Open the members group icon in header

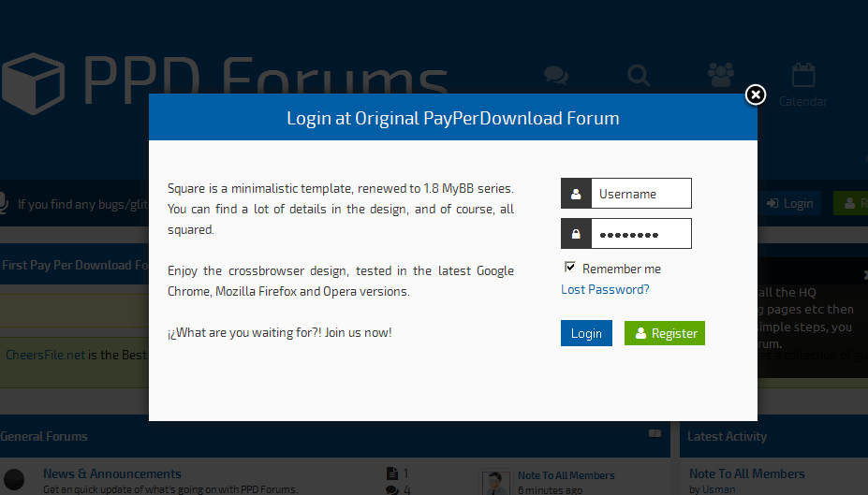(x=721, y=75)
